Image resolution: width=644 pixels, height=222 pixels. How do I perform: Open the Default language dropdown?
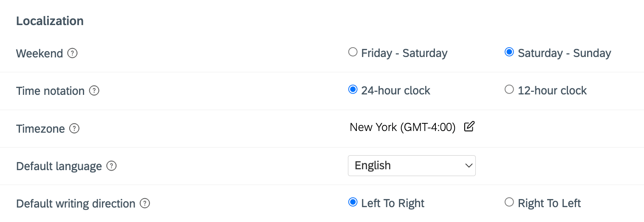[412, 165]
